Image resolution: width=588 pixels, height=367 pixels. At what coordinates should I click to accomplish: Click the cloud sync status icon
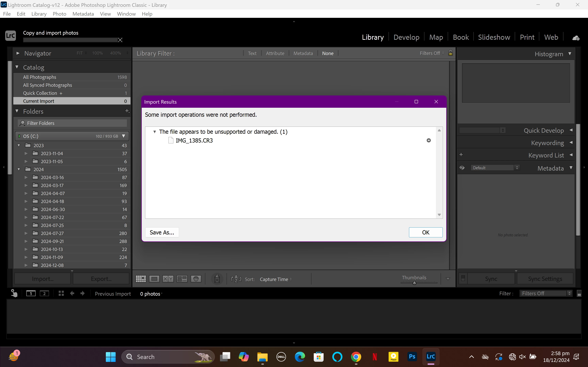[576, 38]
